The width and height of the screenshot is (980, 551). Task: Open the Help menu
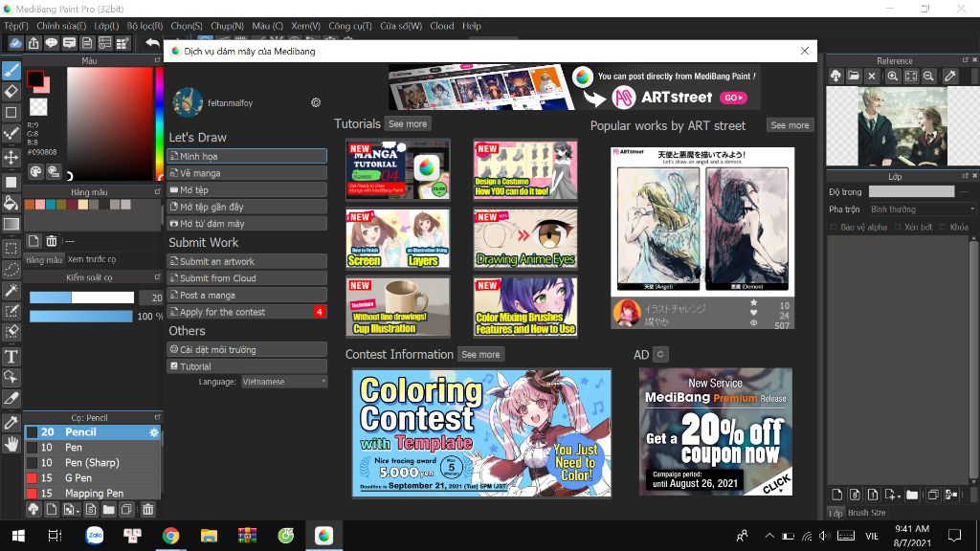tap(472, 26)
